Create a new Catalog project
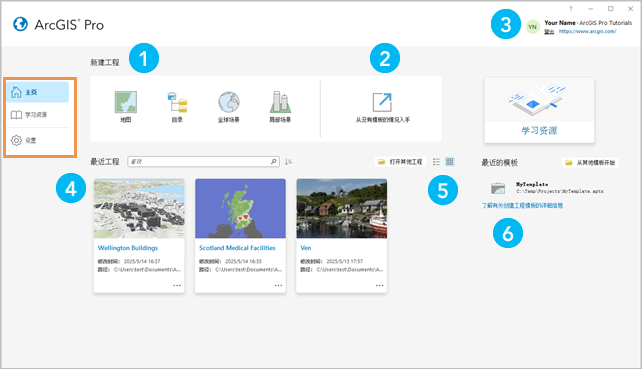 point(177,106)
